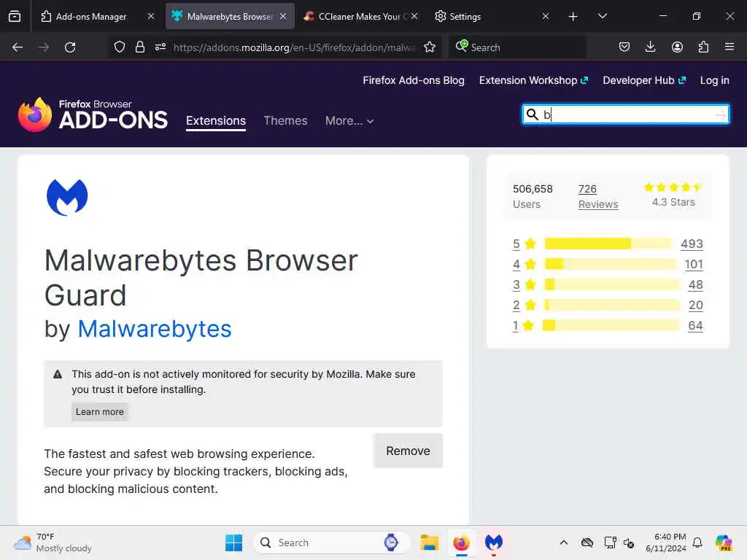Click Log in

click(715, 80)
